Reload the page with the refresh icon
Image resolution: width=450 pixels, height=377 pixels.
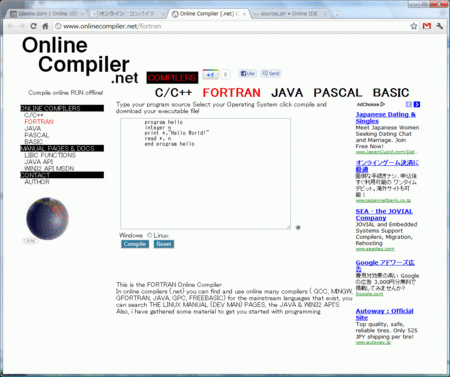[33, 26]
